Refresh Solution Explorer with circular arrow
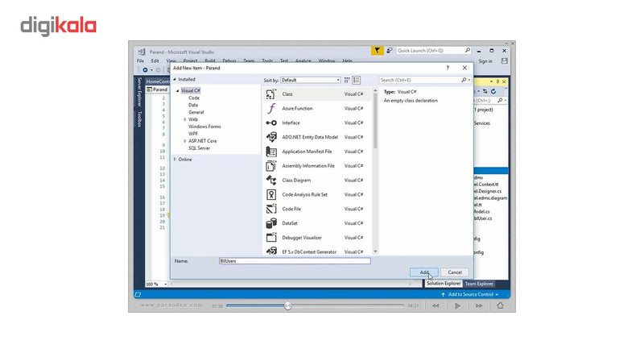Image resolution: width=644 pixels, height=353 pixels. (x=493, y=91)
